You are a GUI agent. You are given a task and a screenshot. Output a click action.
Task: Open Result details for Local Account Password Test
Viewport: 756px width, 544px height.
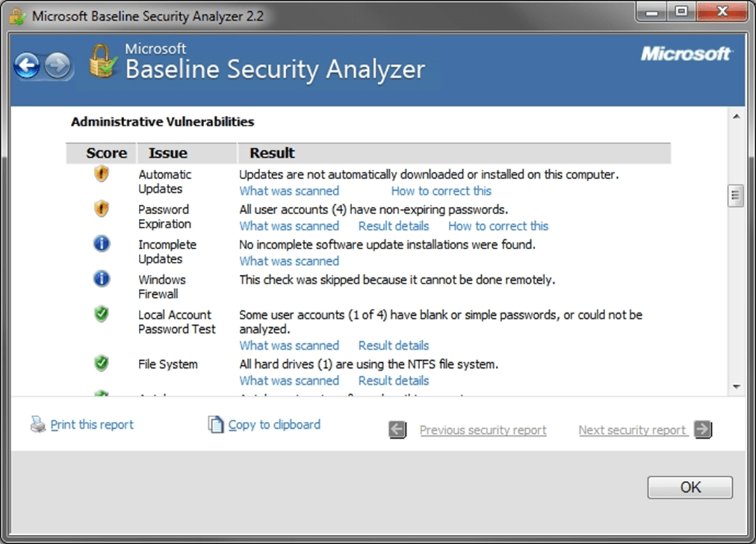(x=393, y=345)
